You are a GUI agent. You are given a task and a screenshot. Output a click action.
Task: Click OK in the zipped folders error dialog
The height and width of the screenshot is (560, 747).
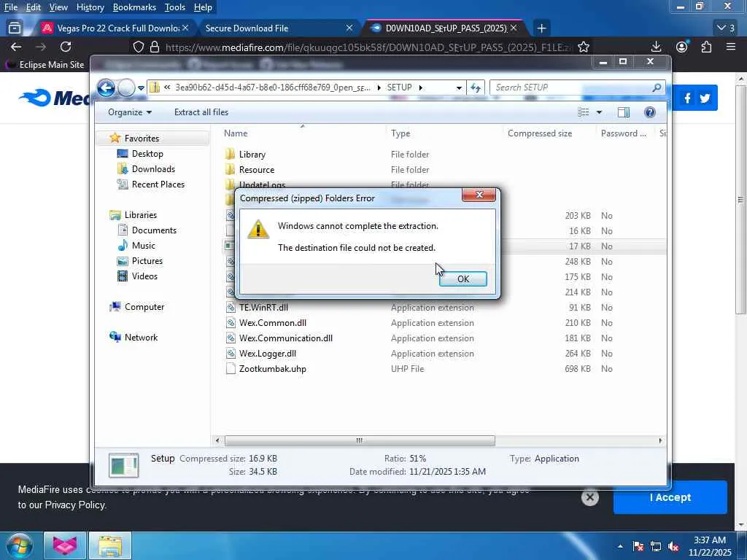tap(462, 279)
